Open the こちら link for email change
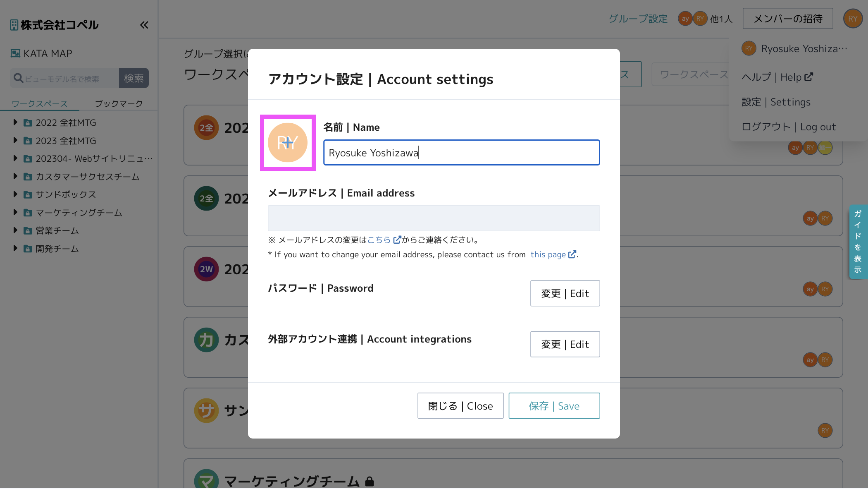The height and width of the screenshot is (489, 868). (x=384, y=240)
